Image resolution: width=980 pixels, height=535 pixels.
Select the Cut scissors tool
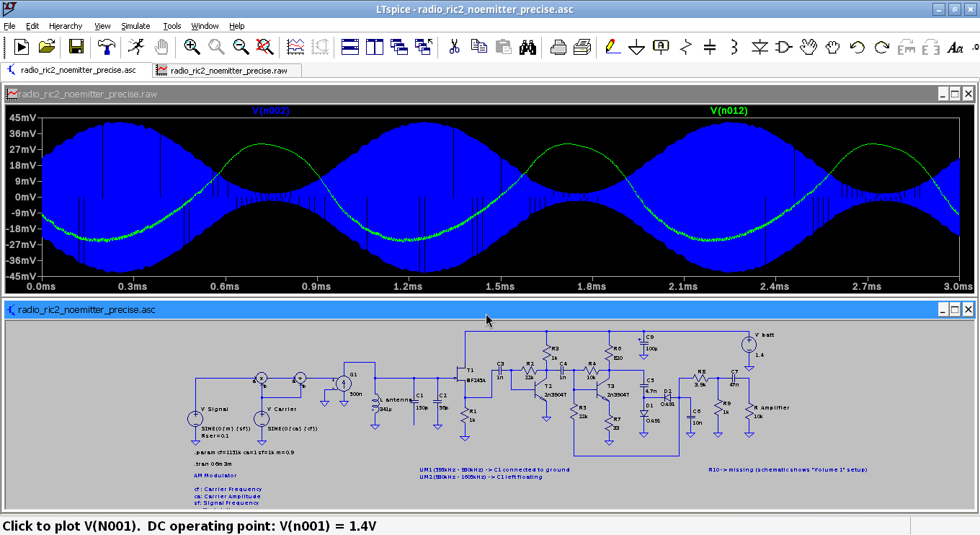click(x=454, y=47)
